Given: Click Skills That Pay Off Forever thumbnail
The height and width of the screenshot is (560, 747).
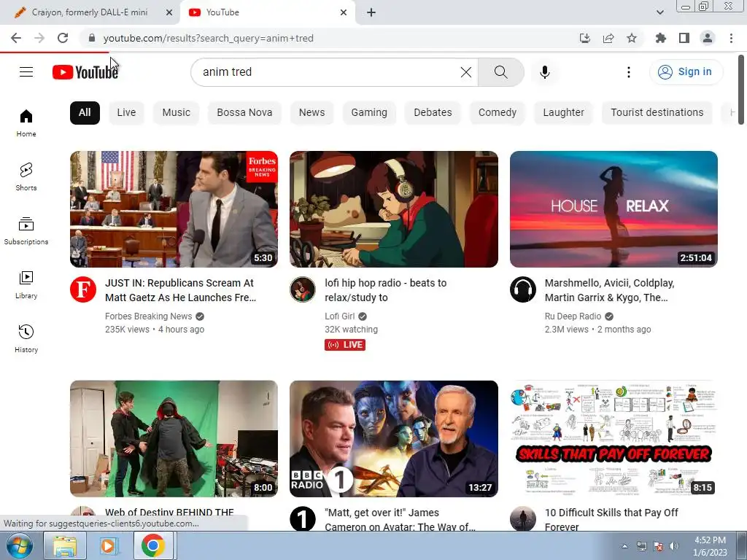Looking at the screenshot, I should pos(614,438).
